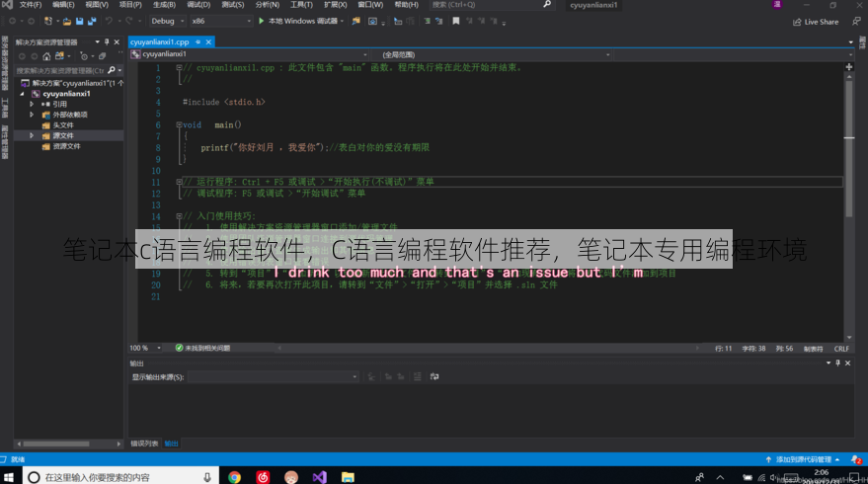
Task: Open File Explorer from the taskbar
Action: 348,477
